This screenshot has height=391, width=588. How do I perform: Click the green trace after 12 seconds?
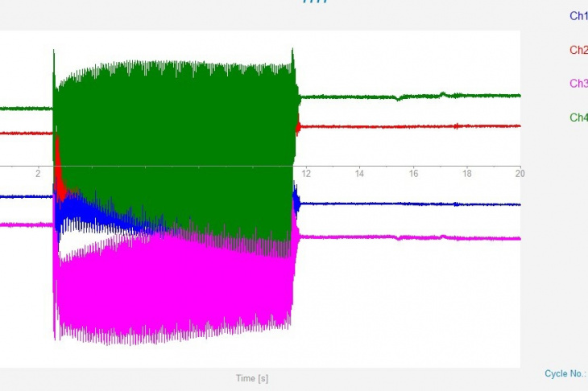[x=411, y=97]
